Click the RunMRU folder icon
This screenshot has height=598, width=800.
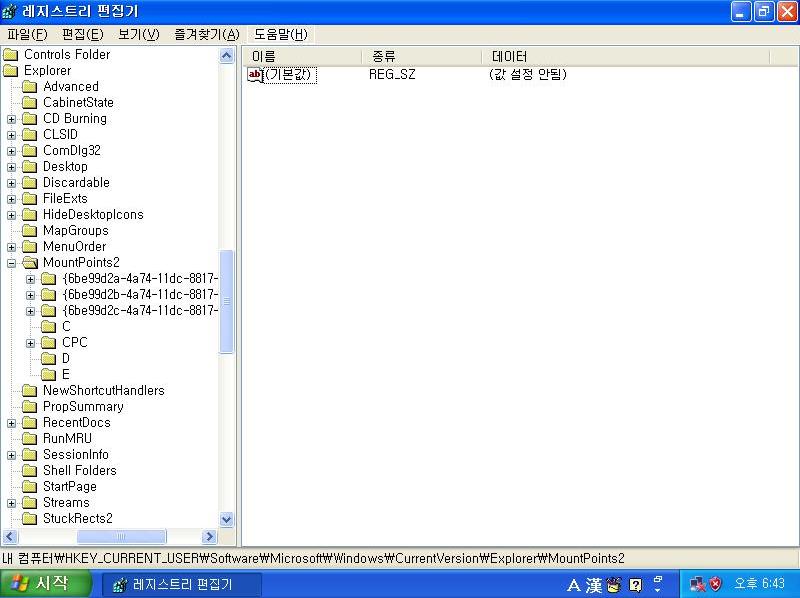click(x=30, y=439)
